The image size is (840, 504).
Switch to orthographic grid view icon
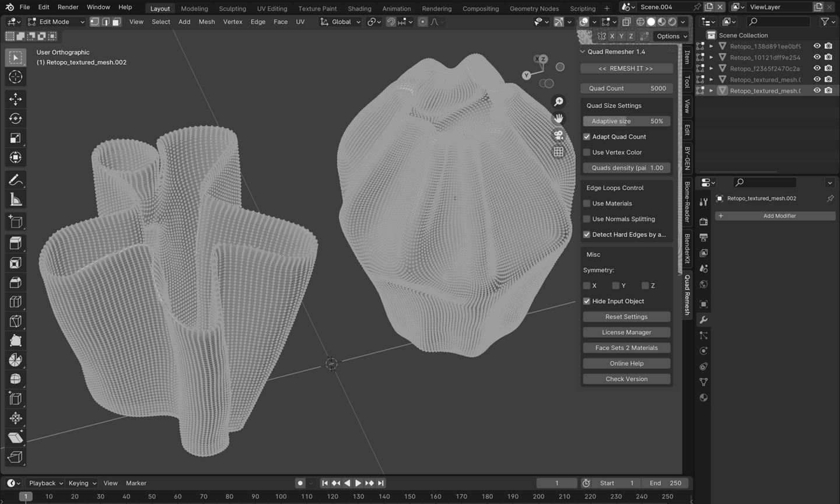[x=558, y=152]
